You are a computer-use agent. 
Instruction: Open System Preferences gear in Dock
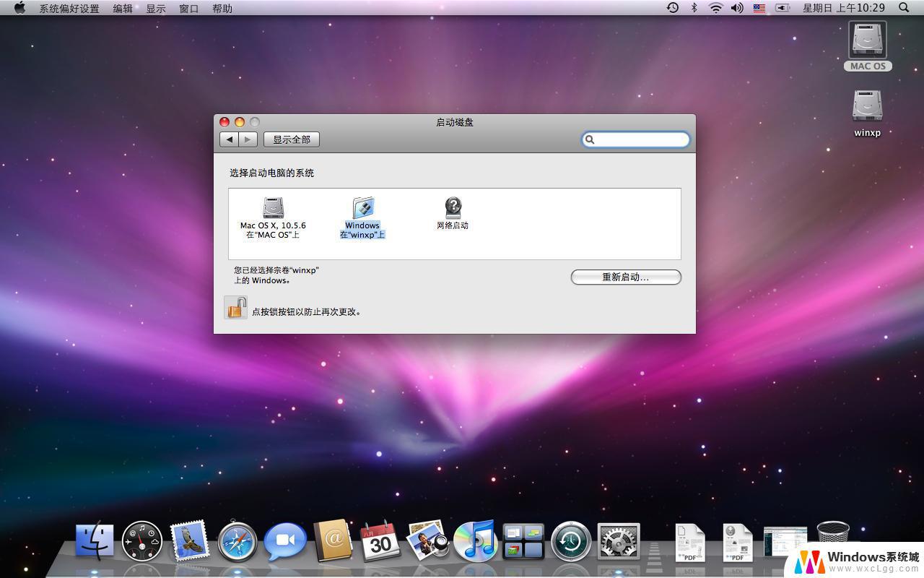point(619,541)
